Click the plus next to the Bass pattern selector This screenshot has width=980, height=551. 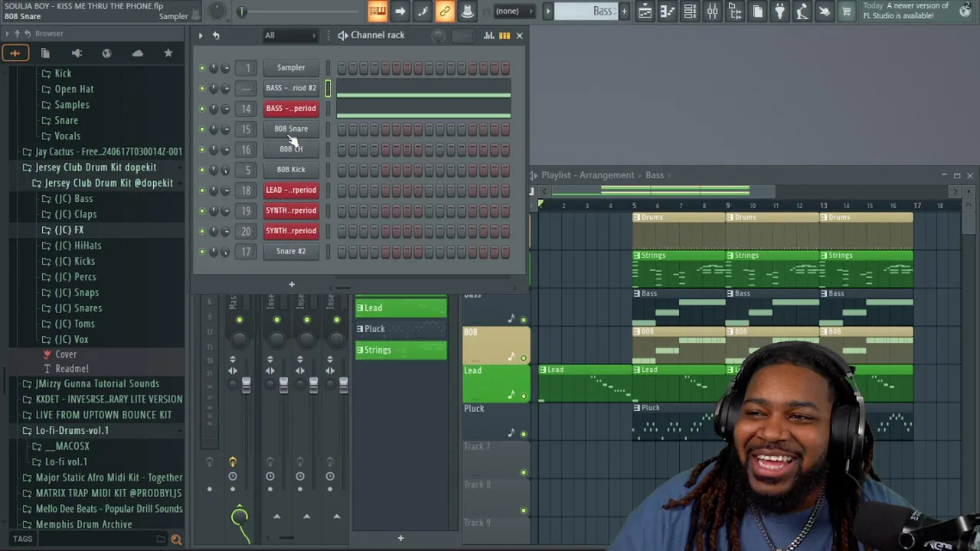pos(624,11)
